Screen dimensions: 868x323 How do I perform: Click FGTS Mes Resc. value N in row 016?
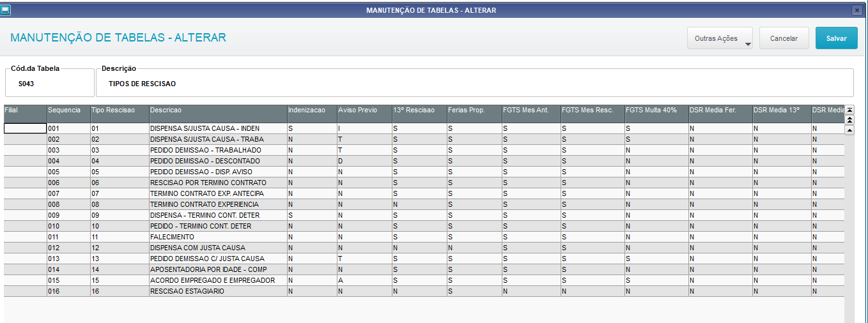click(593, 291)
